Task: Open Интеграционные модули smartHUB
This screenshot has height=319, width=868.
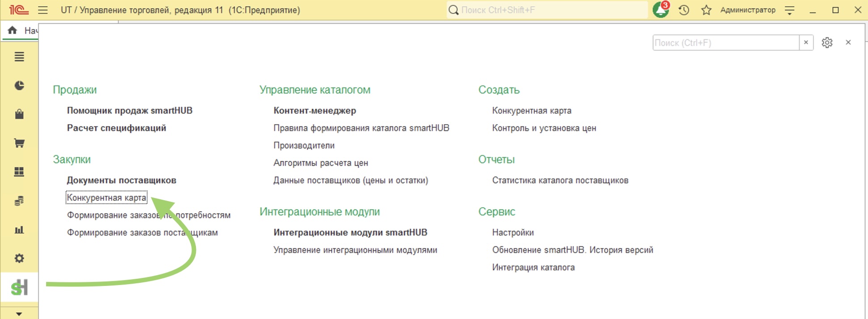Action: click(x=350, y=232)
